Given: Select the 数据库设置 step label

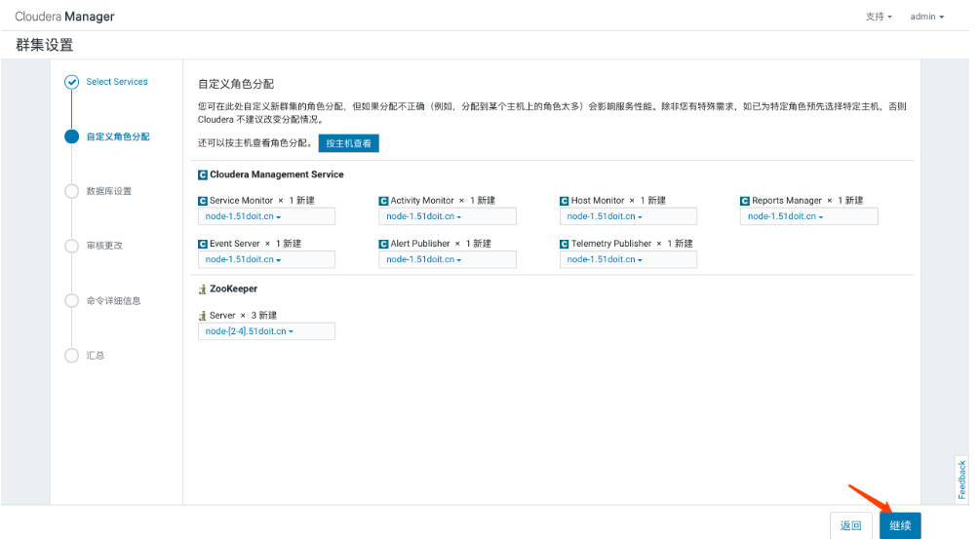Looking at the screenshot, I should [109, 191].
